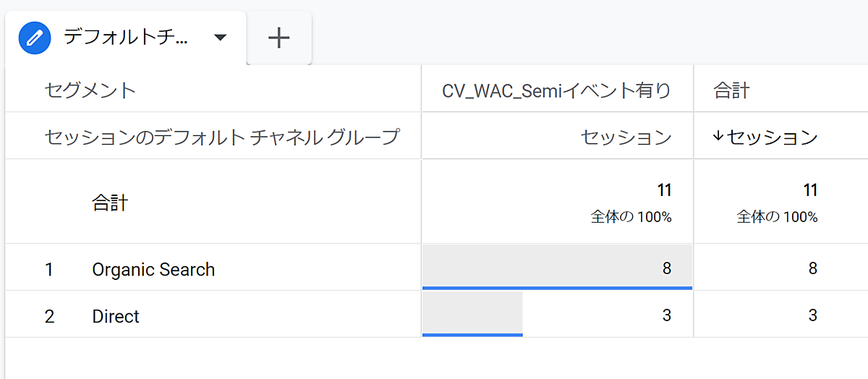Select the Direct row label
This screenshot has height=379, width=868.
(116, 317)
